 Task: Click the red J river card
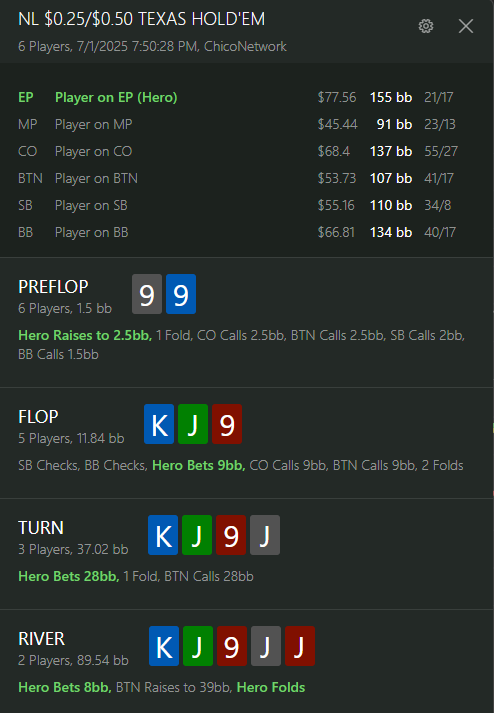click(x=300, y=646)
